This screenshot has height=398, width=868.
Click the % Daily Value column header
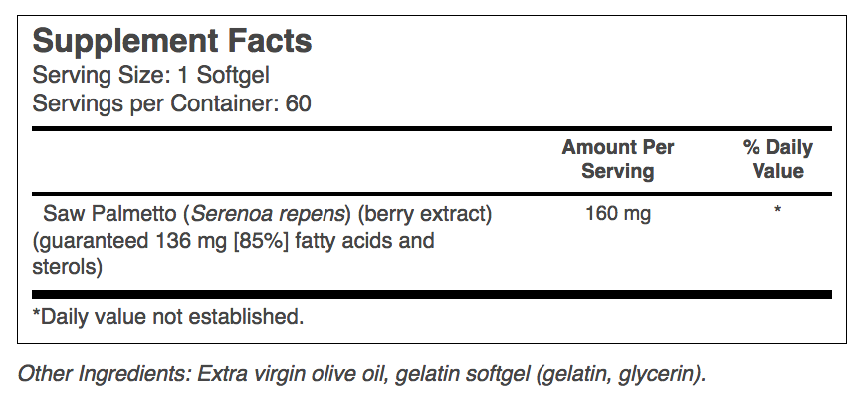tap(777, 159)
